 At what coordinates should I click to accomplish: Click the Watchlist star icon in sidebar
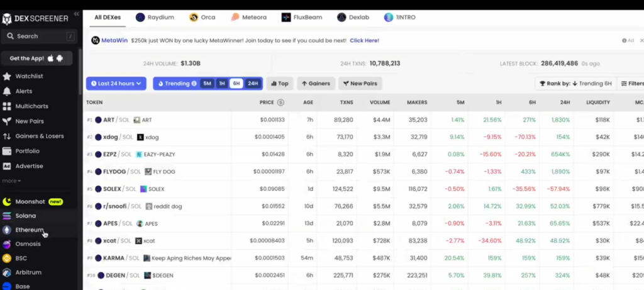pos(7,77)
